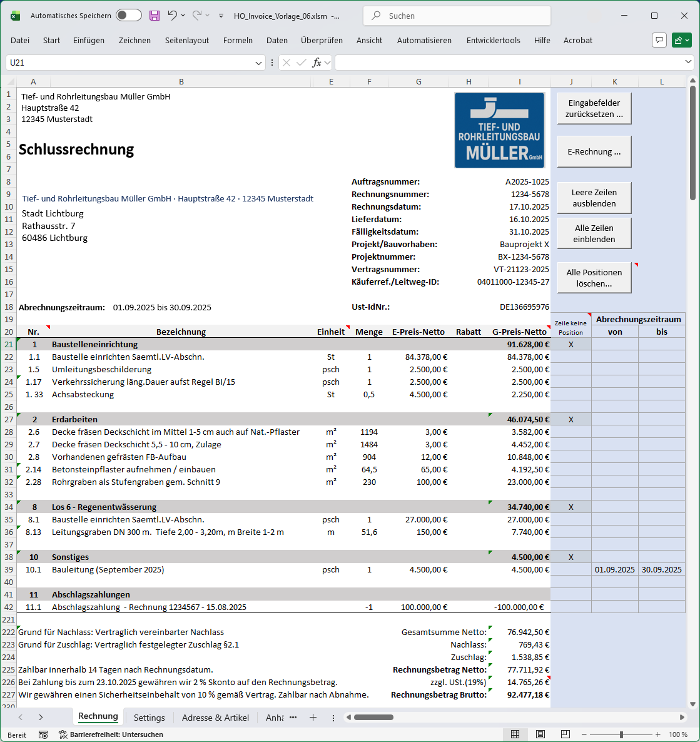
Task: Expand the formula bar with the chevron
Action: 688,62
